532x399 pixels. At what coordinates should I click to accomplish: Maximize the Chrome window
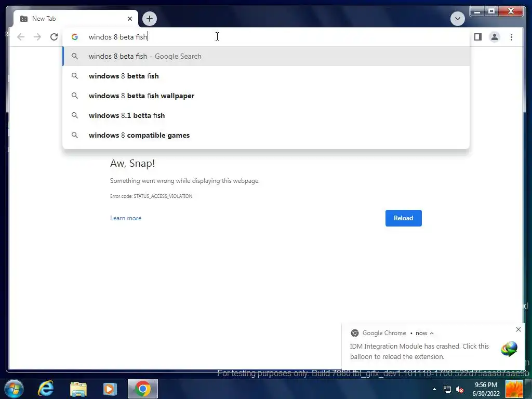491,11
